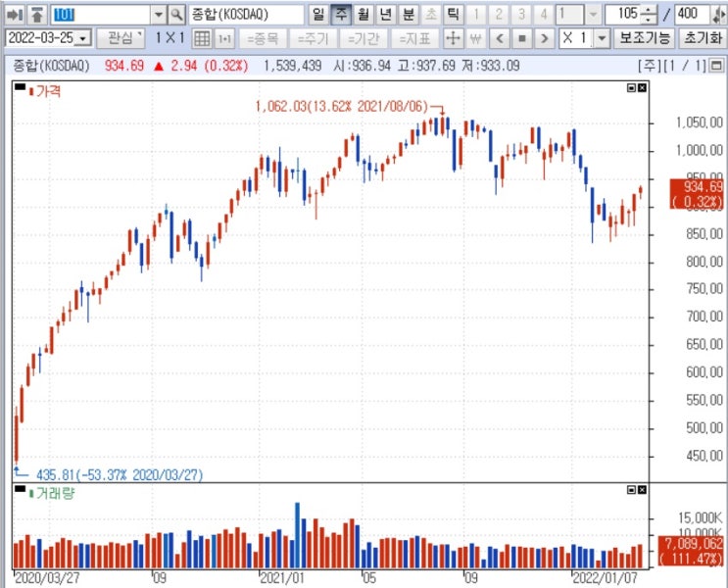
Task: Click the 종합(KOSDAQ) name field
Action: point(246,15)
